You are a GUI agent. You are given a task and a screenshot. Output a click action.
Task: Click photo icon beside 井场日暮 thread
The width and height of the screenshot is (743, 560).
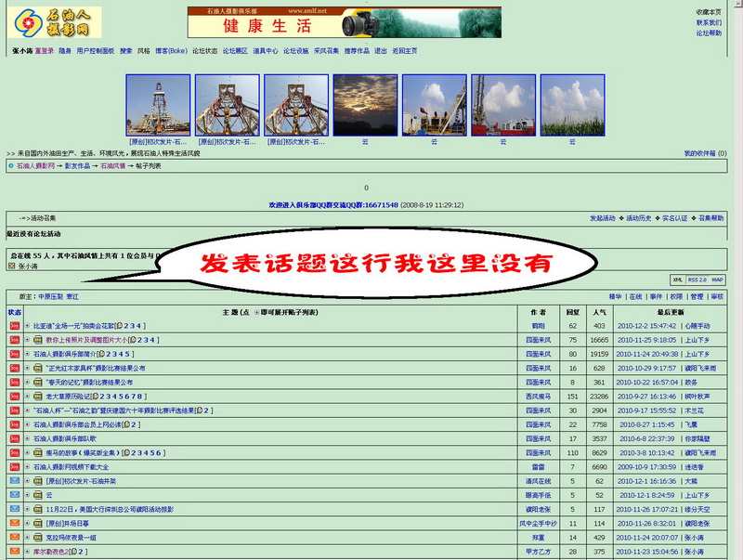[38, 524]
